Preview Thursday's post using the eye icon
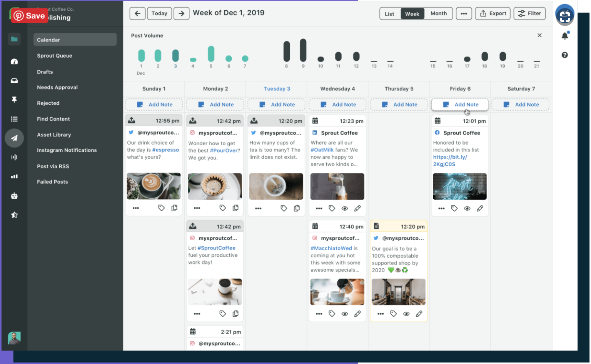The image size is (591, 364). point(406,313)
